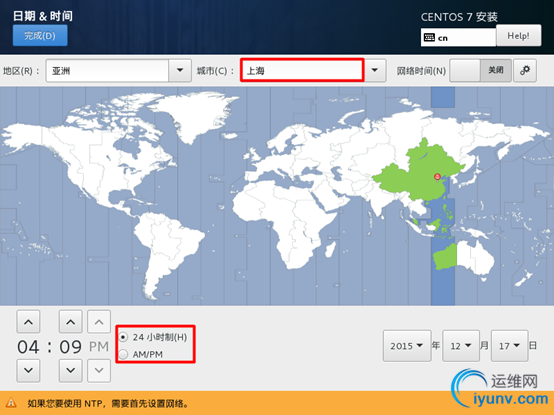Open the 12 month dropdown

coord(461,346)
